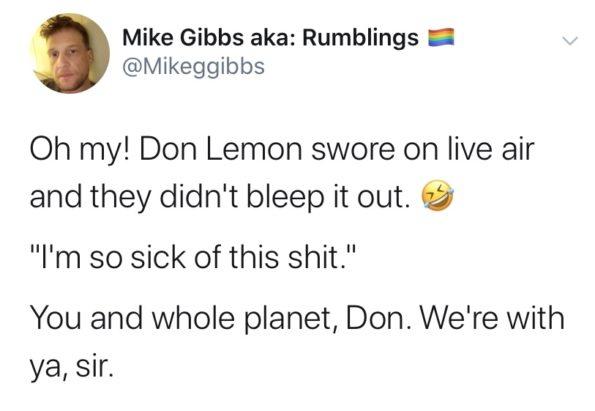Image resolution: width=595 pixels, height=411 pixels.
Task: Open the Mike Gibbs display name link
Action: pos(271,37)
